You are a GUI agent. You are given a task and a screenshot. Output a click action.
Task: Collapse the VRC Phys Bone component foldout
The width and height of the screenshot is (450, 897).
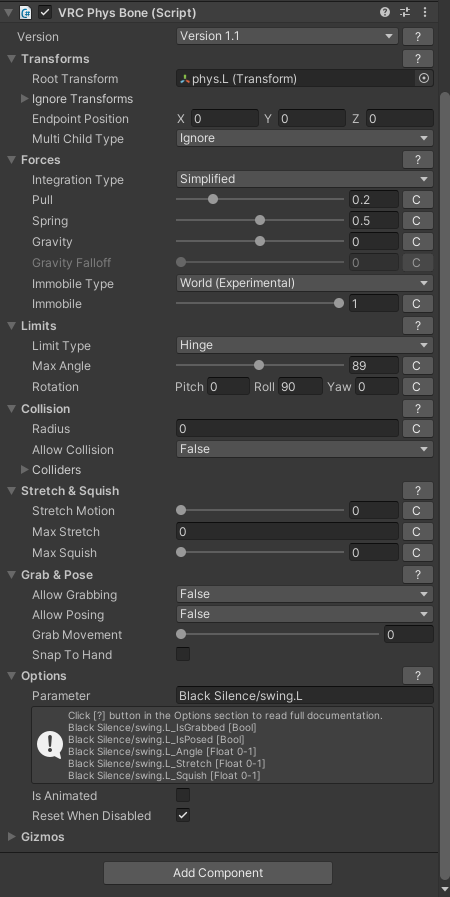8,12
